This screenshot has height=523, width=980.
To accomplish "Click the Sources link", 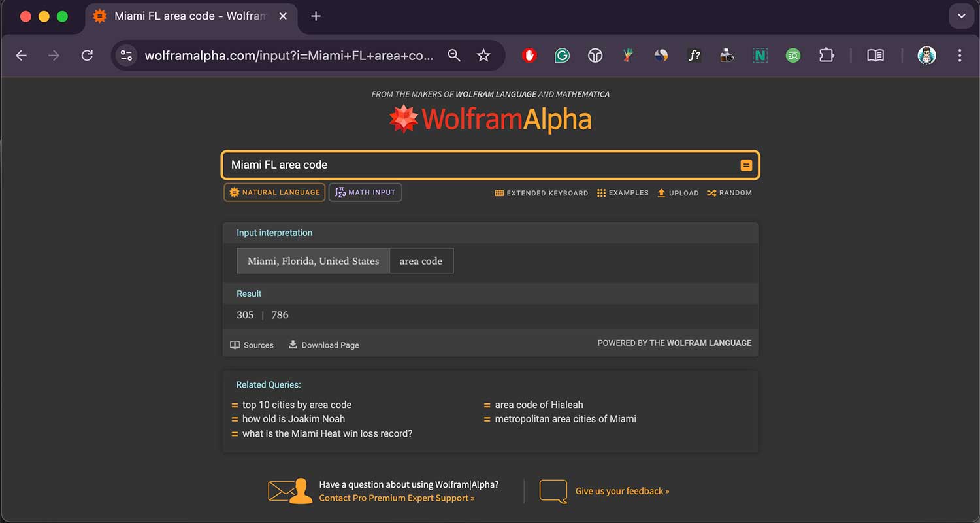I will click(x=252, y=345).
